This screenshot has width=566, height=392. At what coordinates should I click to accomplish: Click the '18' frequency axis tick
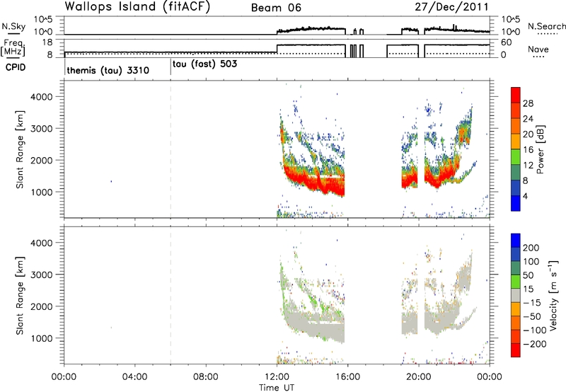47,42
